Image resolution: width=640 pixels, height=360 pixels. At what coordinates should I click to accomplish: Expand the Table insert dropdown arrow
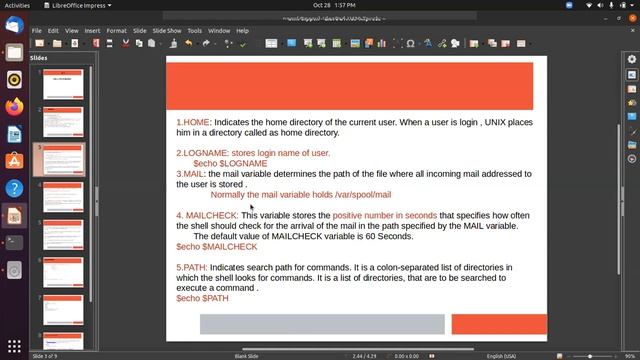coord(345,44)
